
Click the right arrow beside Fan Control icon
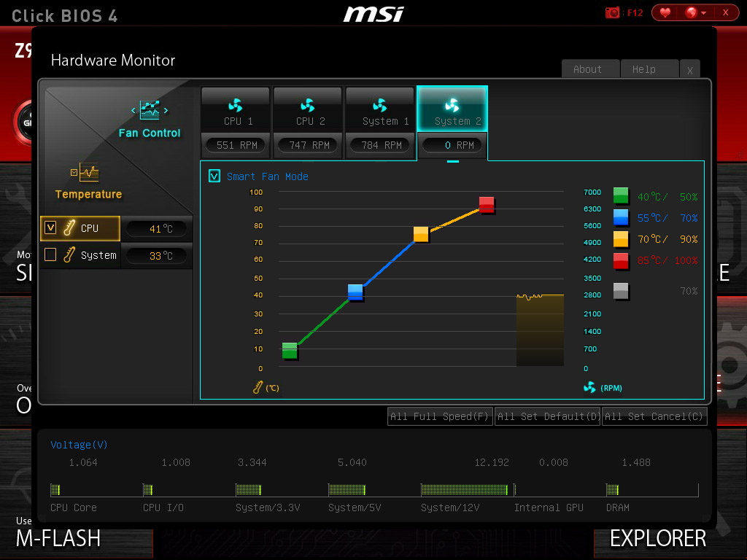click(x=166, y=111)
